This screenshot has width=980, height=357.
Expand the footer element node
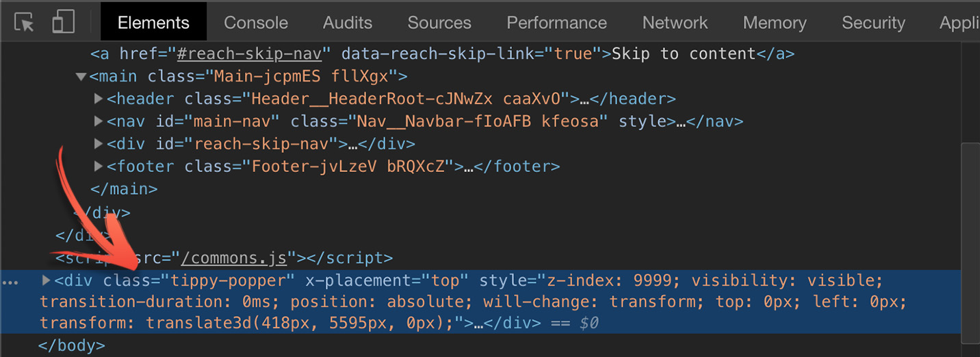coord(99,167)
